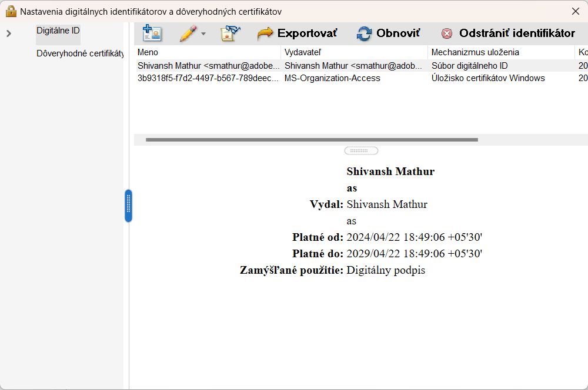Click the red Odstrániť identifikátor icon

(x=448, y=33)
